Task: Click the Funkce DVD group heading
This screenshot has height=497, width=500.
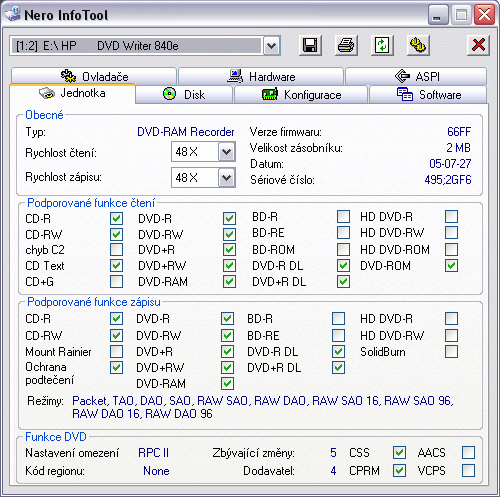Action: 56,437
